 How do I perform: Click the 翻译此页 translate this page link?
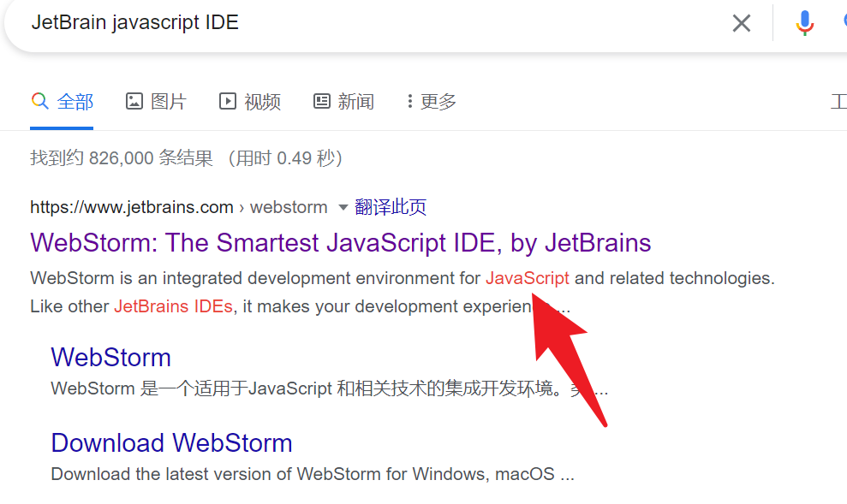(391, 207)
